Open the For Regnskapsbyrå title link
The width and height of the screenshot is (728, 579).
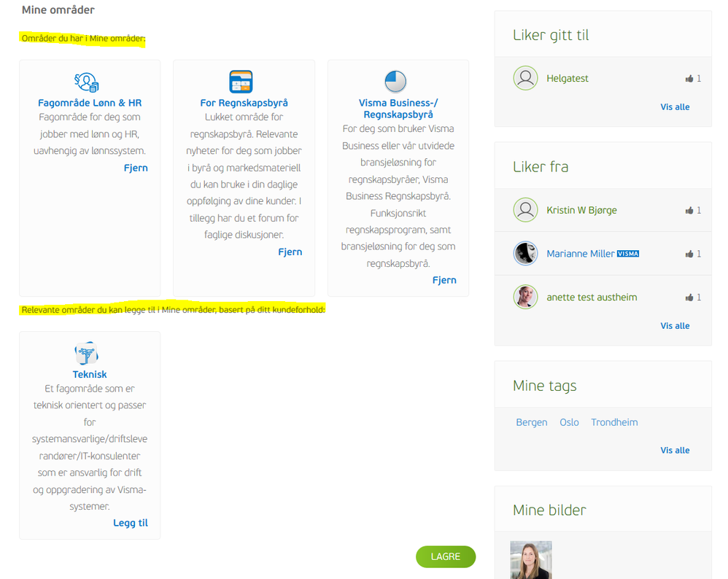click(x=244, y=103)
